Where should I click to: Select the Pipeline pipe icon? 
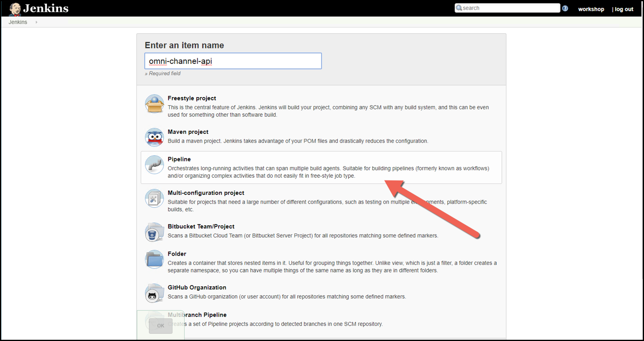click(154, 165)
